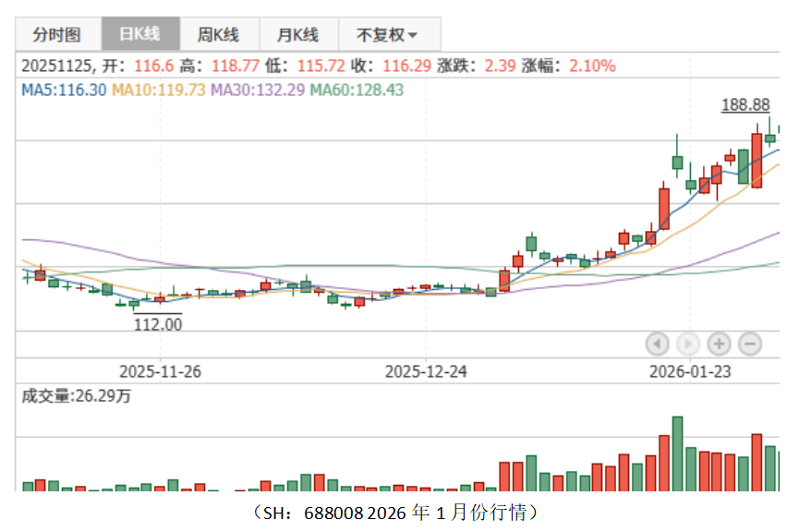The height and width of the screenshot is (532, 799).
Task: Click the MA5:116.30 indicator label
Action: click(63, 90)
